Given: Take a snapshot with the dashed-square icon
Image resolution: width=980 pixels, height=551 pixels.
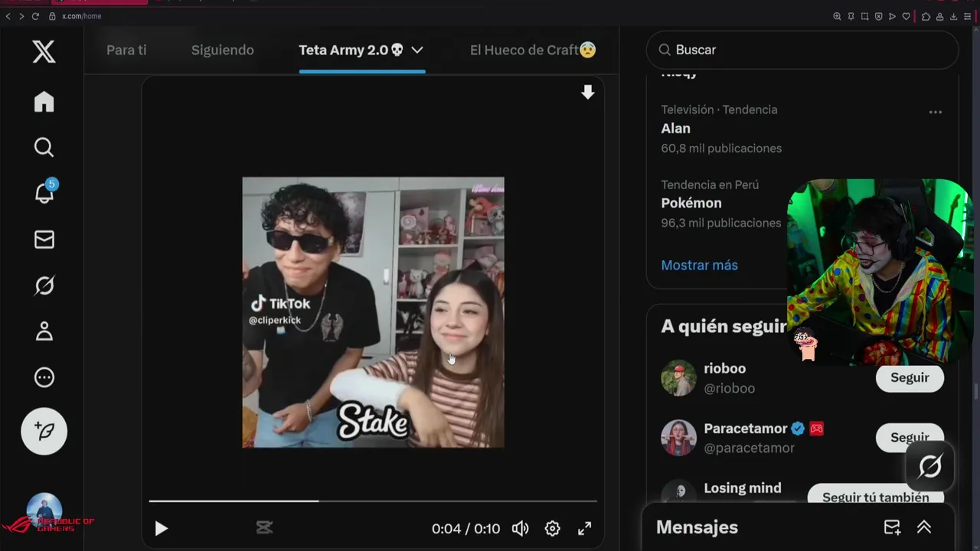Looking at the screenshot, I should (864, 16).
